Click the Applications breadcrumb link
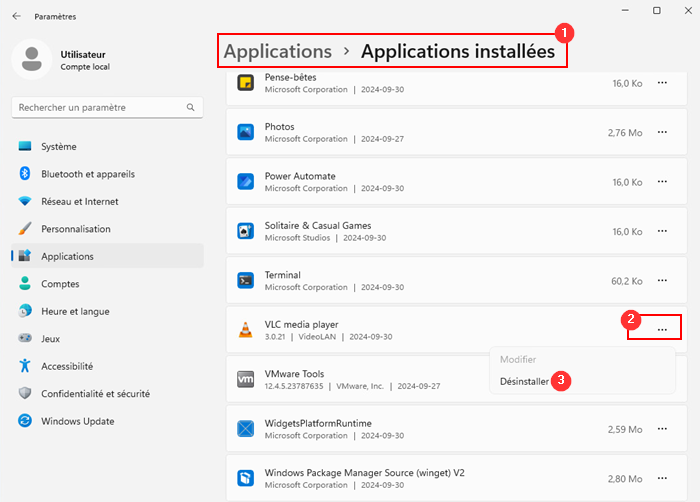 [278, 51]
